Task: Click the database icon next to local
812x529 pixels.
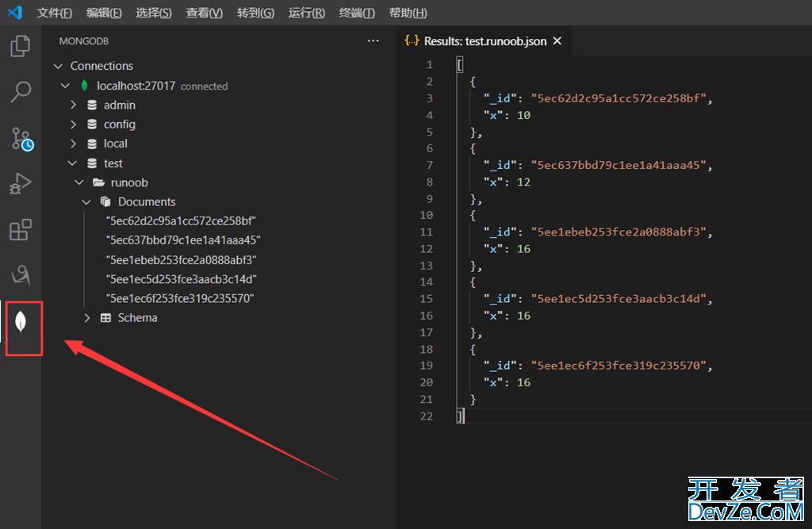Action: [x=92, y=144]
